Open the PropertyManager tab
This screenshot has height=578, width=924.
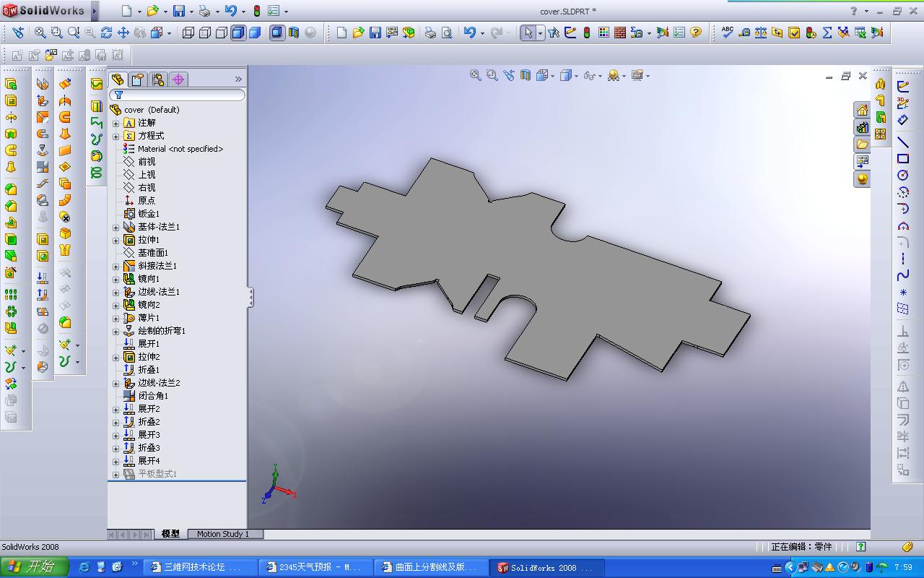tap(138, 79)
